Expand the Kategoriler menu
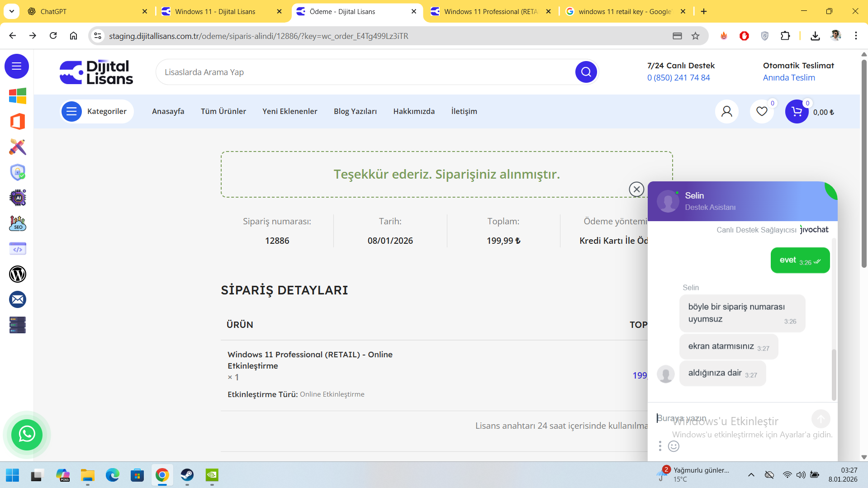Image resolution: width=868 pixels, height=488 pixels. point(97,111)
